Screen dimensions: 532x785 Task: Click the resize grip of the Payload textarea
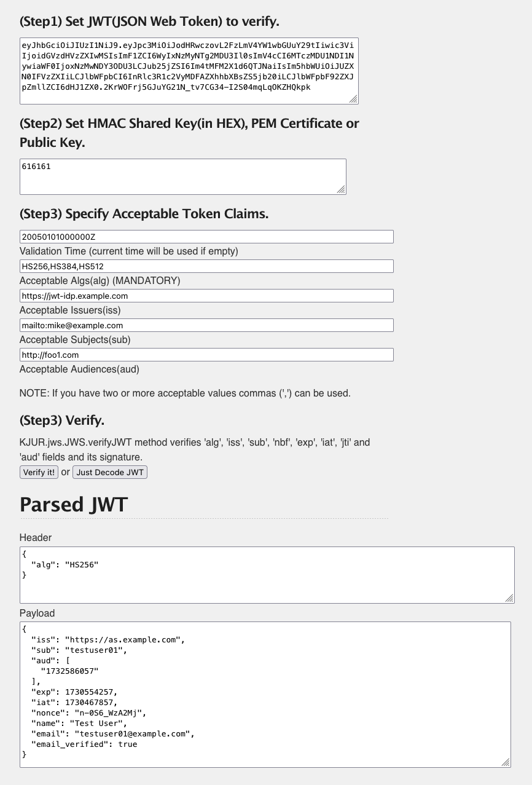point(506,763)
